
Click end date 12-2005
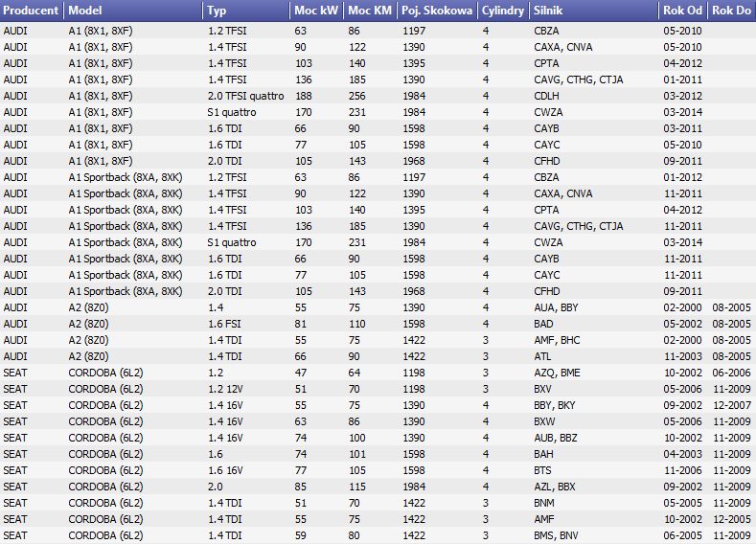(731, 519)
